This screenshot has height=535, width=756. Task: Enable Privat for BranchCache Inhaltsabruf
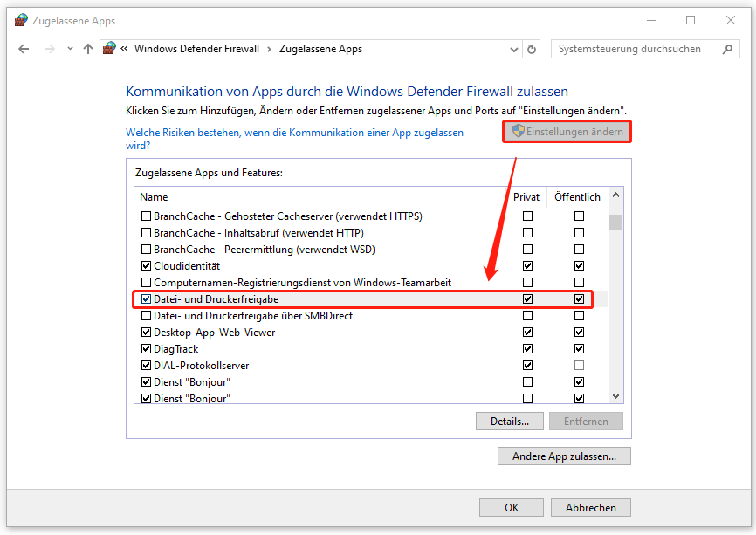click(528, 233)
